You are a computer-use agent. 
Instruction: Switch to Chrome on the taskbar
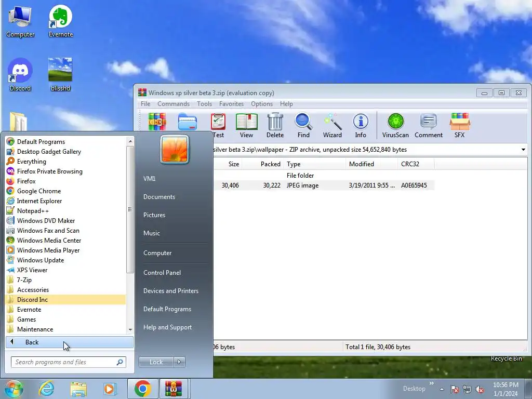[142, 389]
